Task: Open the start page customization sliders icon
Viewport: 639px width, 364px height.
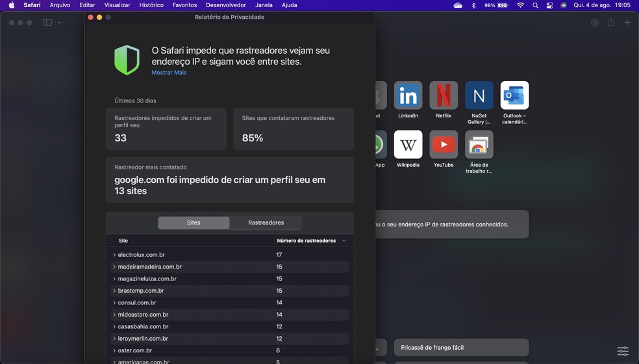Action: pos(623,351)
